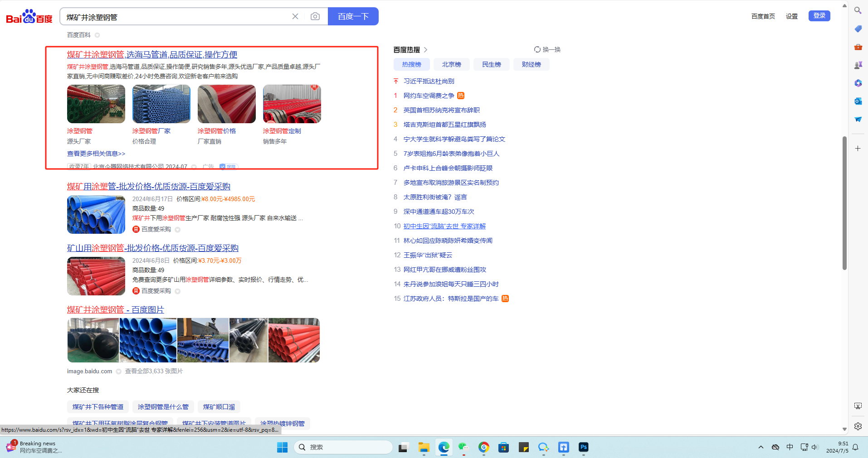Refresh hot searches with the 换一换 icon
Screen dimensions: 868x458
[537, 49]
